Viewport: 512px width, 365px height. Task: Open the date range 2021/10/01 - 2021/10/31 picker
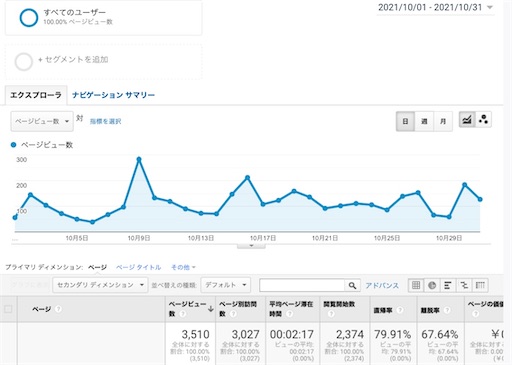click(435, 7)
